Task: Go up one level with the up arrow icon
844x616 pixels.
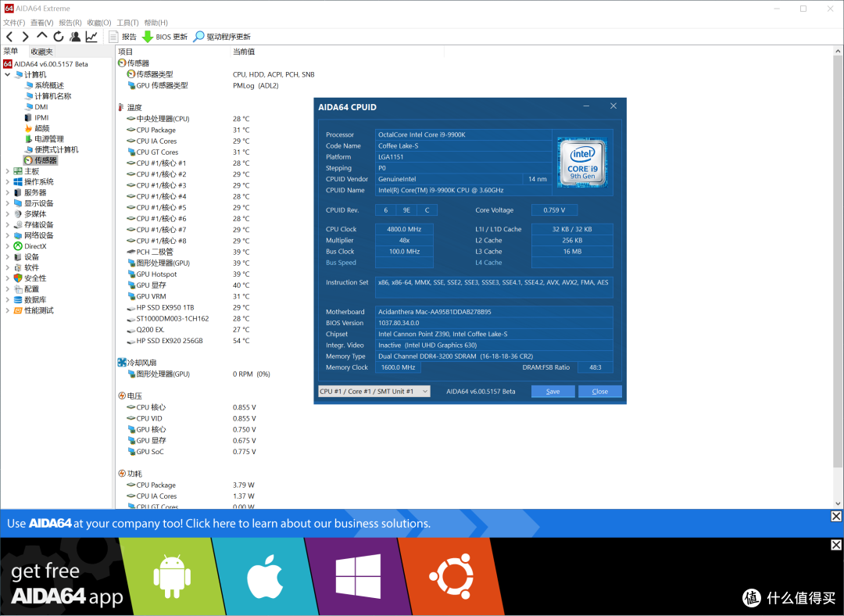Action: 41,35
